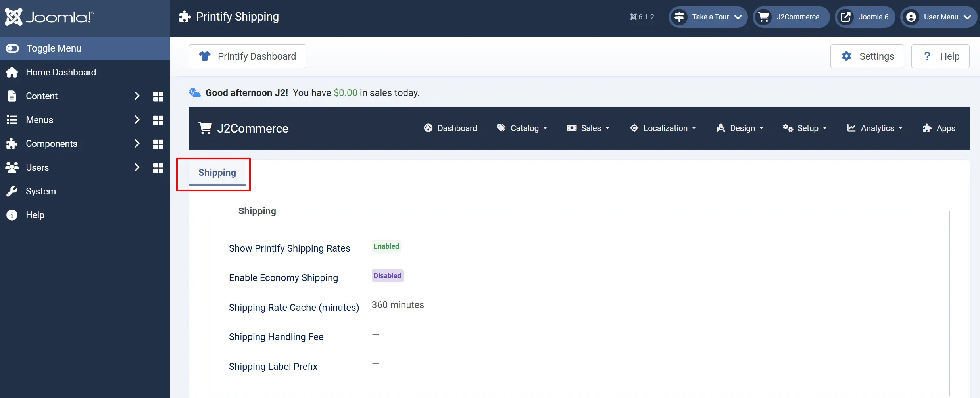Open the Components dashboard grid icon
Viewport: 980px width, 398px height.
(x=158, y=144)
